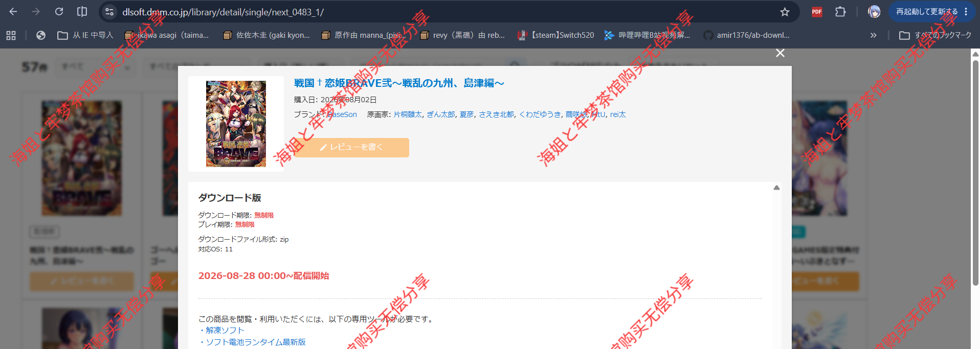Open the apps grid shortcut
The image size is (980, 349).
pyautogui.click(x=11, y=35)
